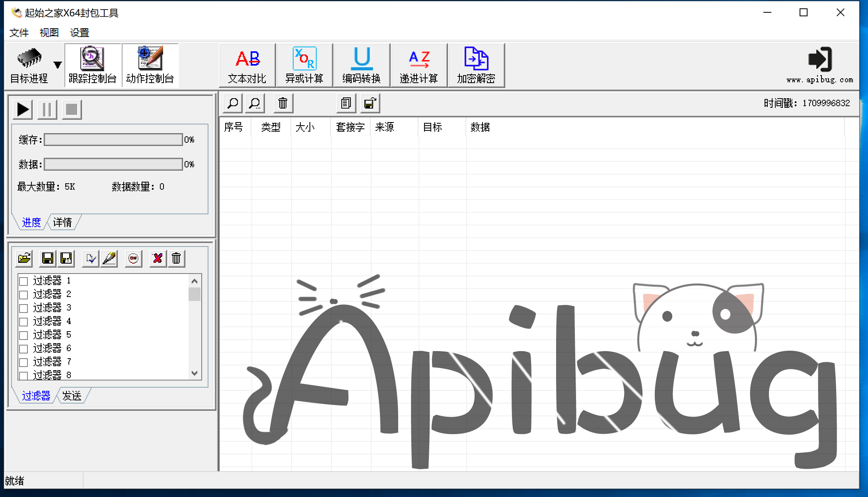Click the 缓存 progress bar
Viewport: 868px width, 497px height.
(113, 140)
